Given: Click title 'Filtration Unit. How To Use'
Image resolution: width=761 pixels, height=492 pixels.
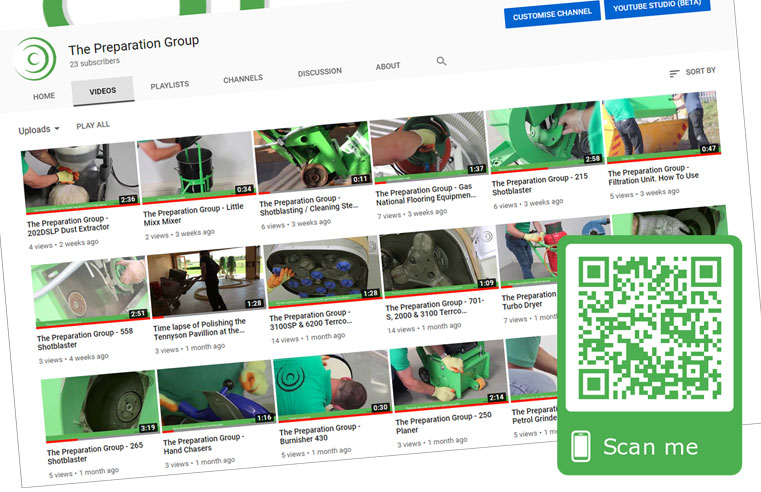Looking at the screenshot, I should (653, 175).
